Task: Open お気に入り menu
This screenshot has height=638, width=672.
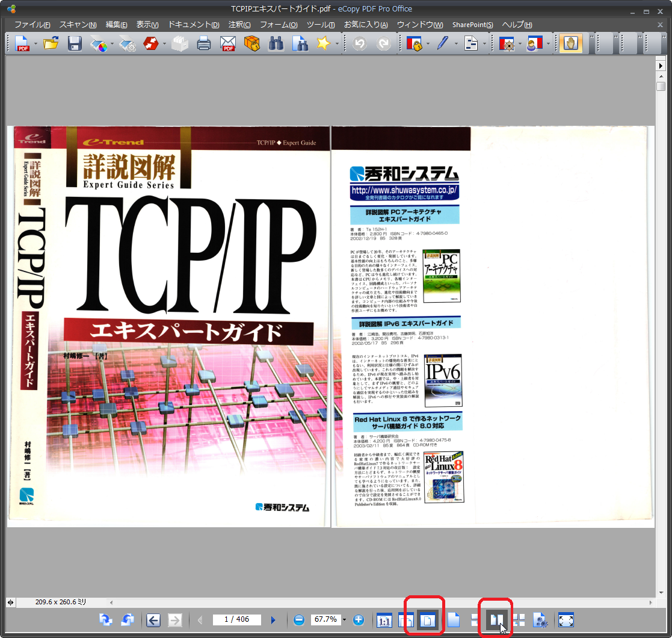Action: [366, 25]
